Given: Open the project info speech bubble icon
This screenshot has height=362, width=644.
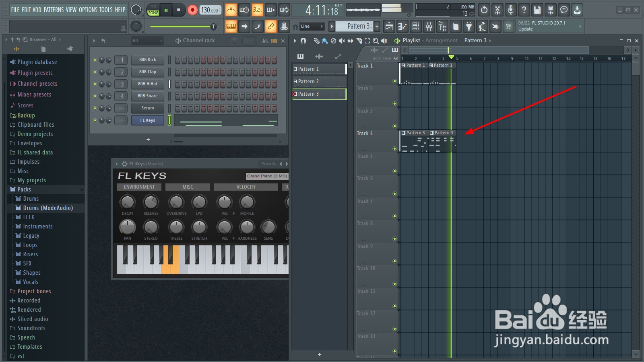Looking at the screenshot, I should click(564, 10).
